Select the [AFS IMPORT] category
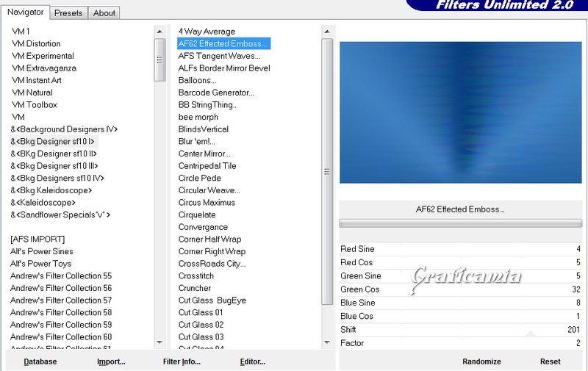The width and height of the screenshot is (588, 371). 37,239
